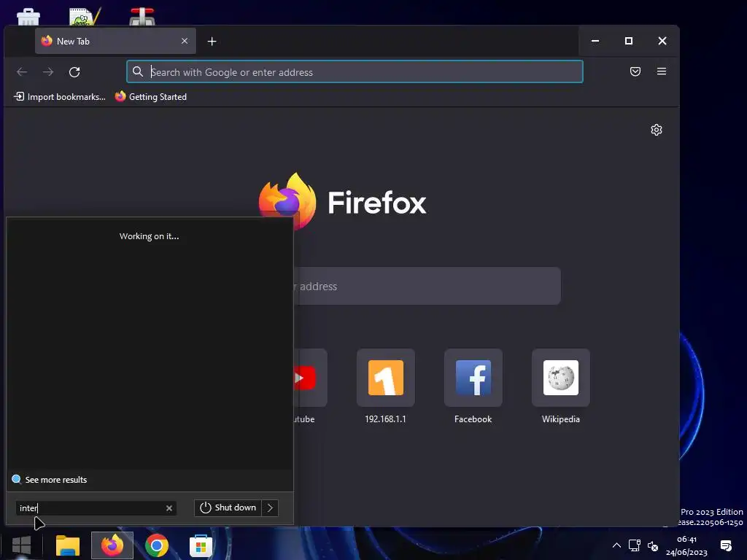Focus the new tab page search box

(427, 286)
